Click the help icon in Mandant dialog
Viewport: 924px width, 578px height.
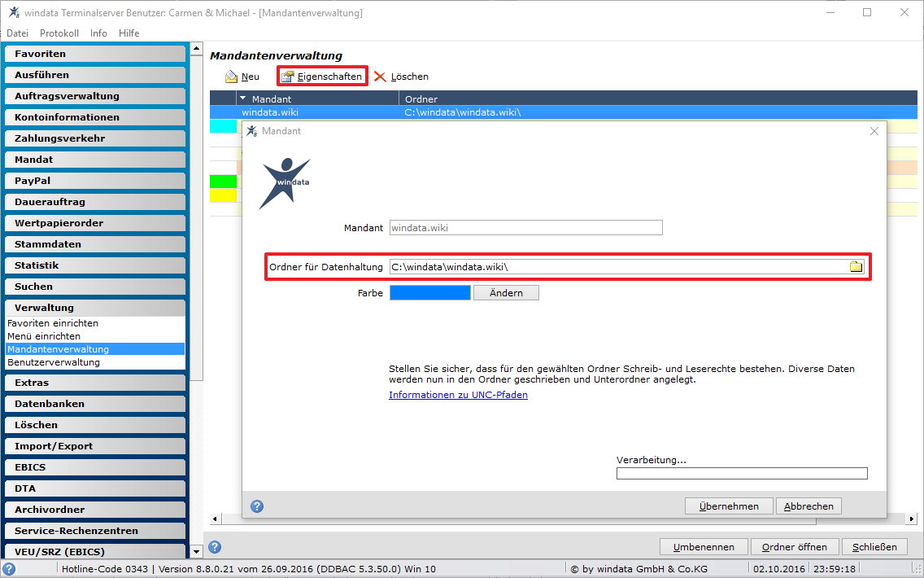pyautogui.click(x=257, y=506)
